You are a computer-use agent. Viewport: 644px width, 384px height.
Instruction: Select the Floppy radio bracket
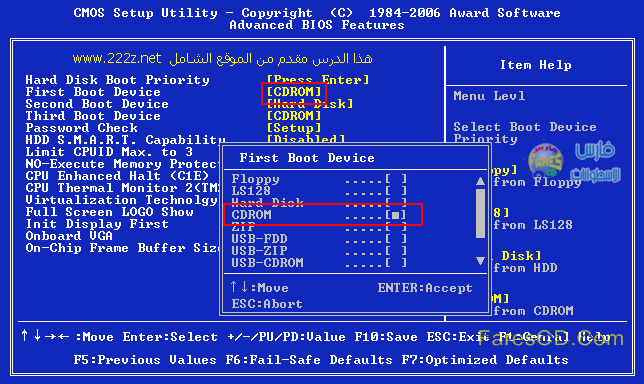[396, 179]
